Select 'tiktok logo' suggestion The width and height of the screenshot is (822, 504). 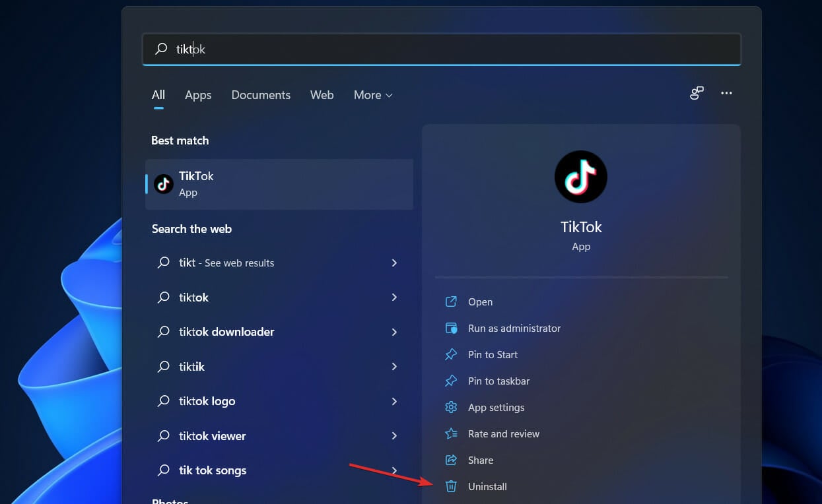(x=279, y=401)
